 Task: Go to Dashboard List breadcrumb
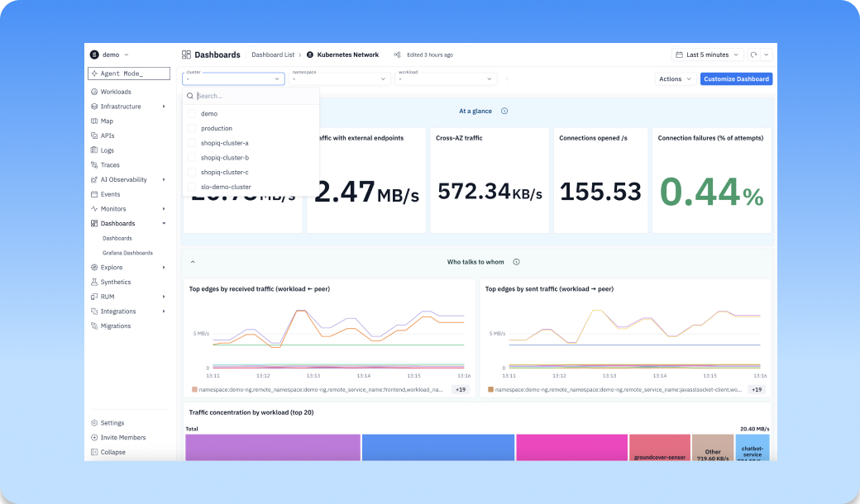tap(273, 55)
